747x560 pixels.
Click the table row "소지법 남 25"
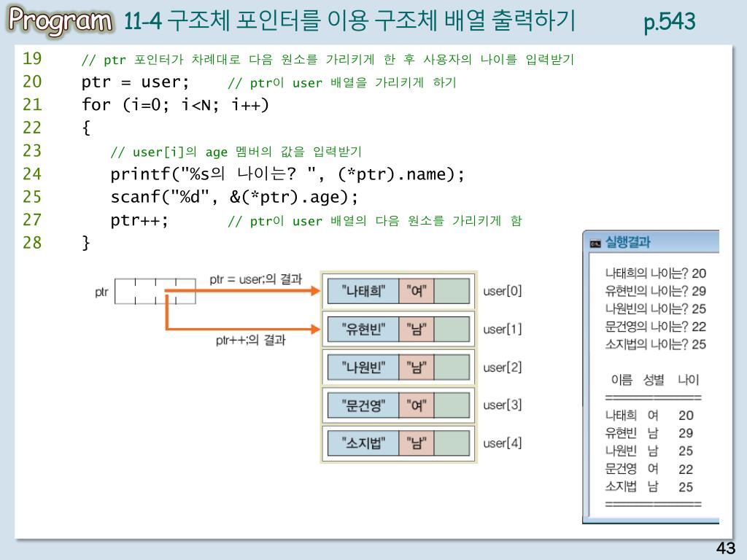click(x=649, y=487)
